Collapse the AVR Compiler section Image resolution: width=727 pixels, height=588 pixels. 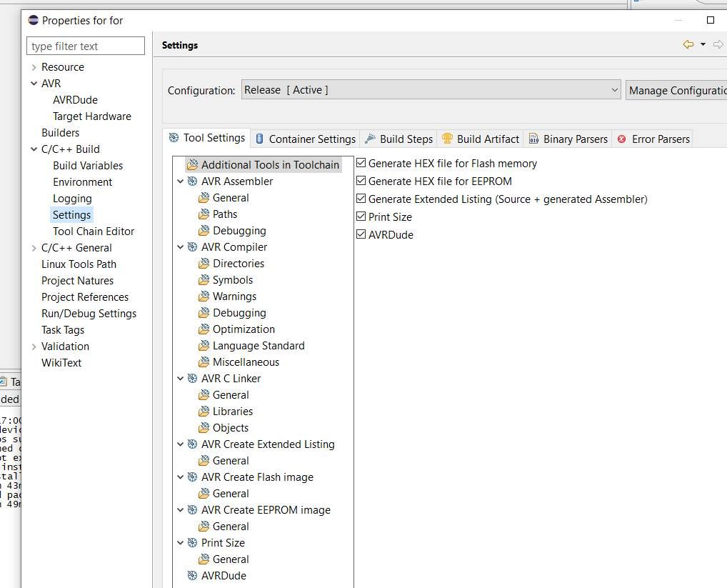(181, 247)
